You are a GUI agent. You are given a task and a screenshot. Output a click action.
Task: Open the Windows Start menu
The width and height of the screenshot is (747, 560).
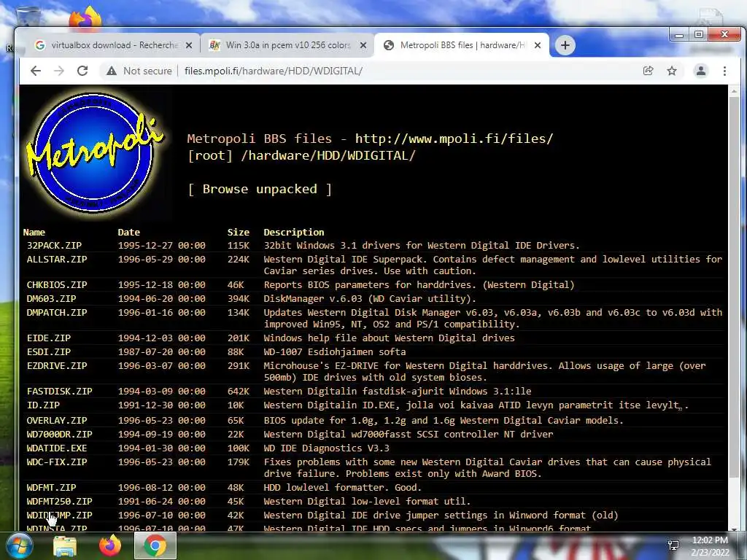click(19, 545)
